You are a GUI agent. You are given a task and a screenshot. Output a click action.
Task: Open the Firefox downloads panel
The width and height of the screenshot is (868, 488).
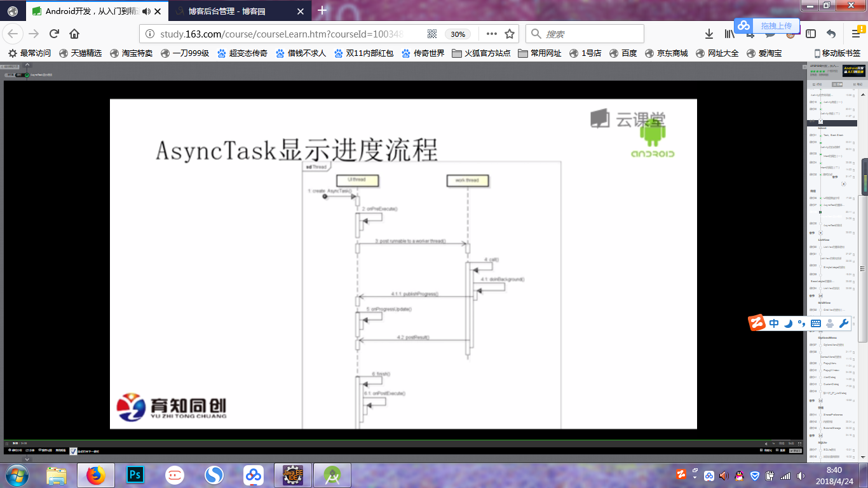click(709, 34)
